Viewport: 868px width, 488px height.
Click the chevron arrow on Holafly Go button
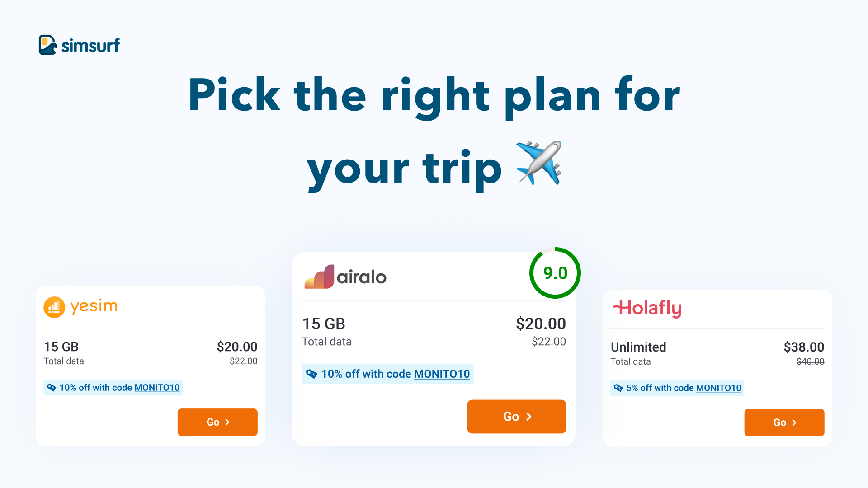click(x=794, y=422)
